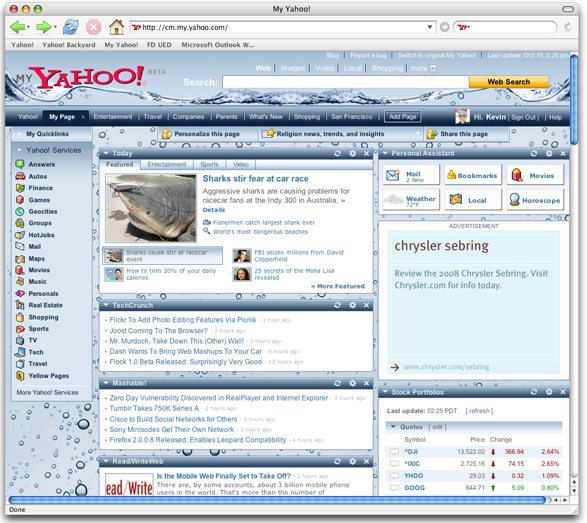Viewport: 587px width, 523px height.
Task: Open Stock Portfolios settings gear
Action: pos(549,392)
